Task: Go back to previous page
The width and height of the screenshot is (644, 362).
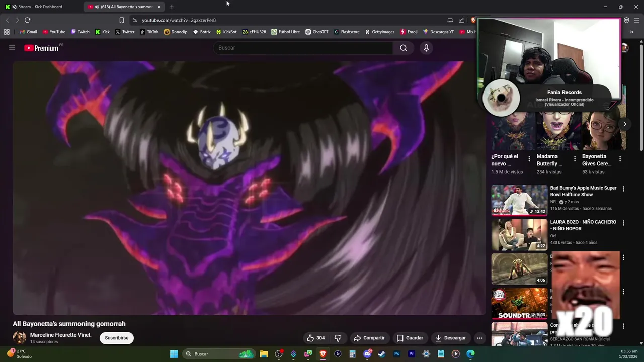Action: [x=7, y=20]
